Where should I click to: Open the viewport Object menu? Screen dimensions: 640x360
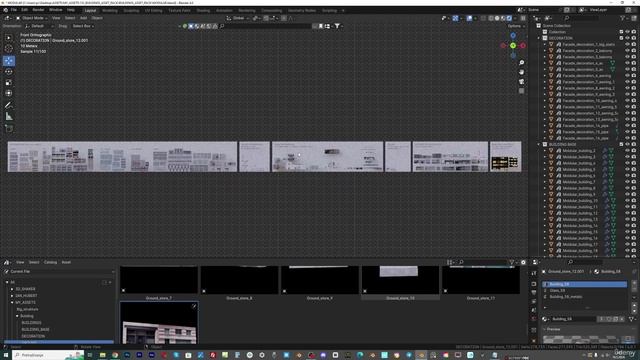[x=97, y=18]
